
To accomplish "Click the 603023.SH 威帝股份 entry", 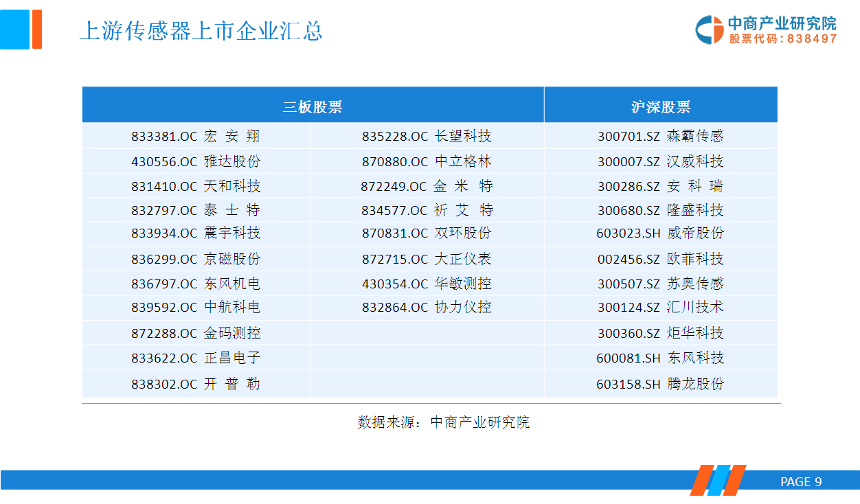I will [x=660, y=233].
